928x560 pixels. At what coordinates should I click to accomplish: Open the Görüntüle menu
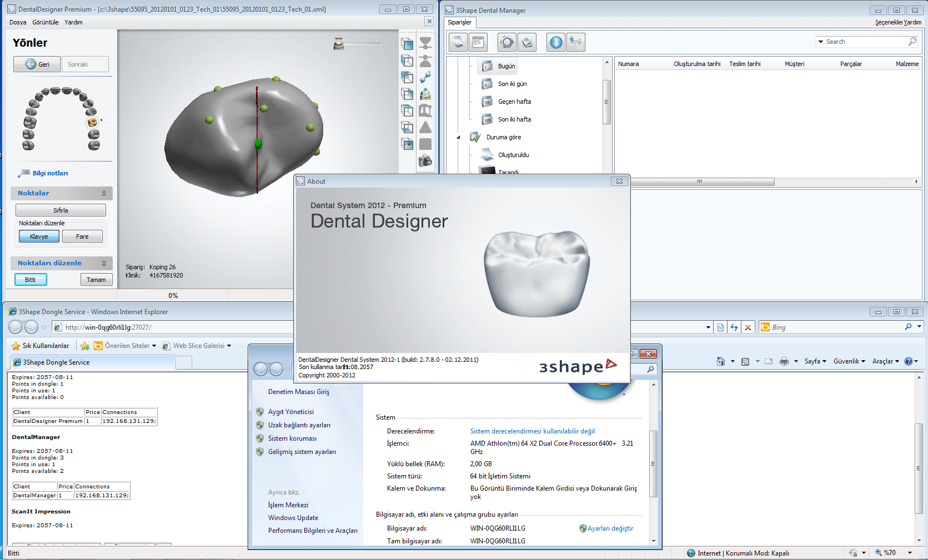coord(46,22)
